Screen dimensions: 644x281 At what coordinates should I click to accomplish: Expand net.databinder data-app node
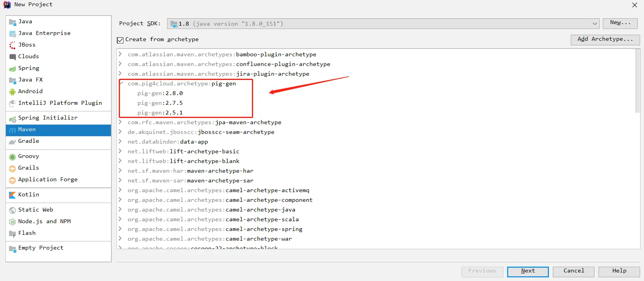click(121, 141)
